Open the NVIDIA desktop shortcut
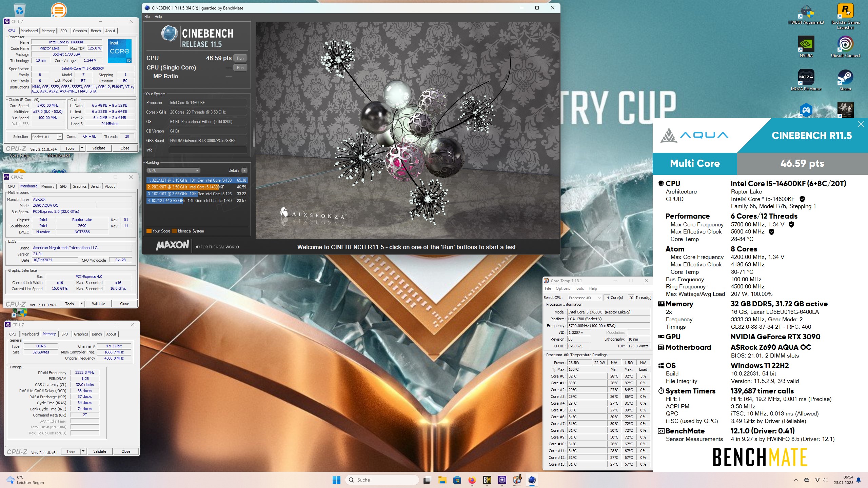Screen dimensions: 868x488 point(806,46)
